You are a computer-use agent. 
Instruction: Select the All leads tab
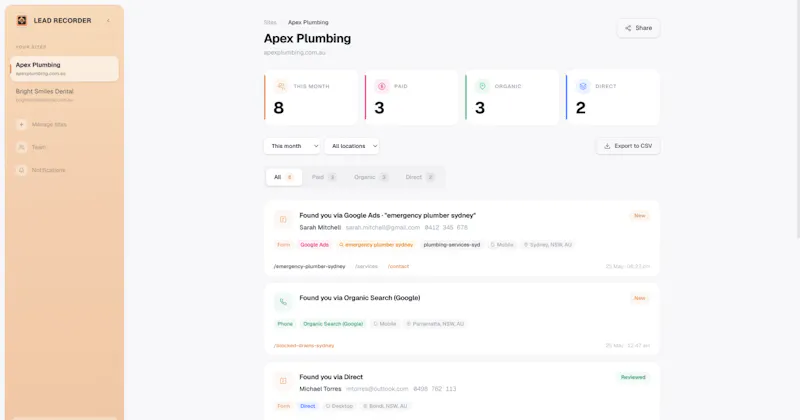pos(284,177)
